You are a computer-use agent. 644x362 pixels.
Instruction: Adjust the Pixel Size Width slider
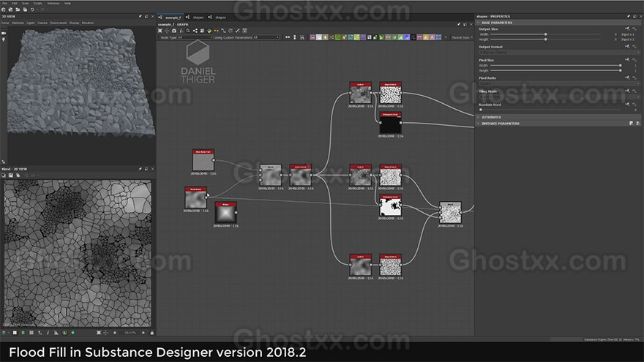555,65
